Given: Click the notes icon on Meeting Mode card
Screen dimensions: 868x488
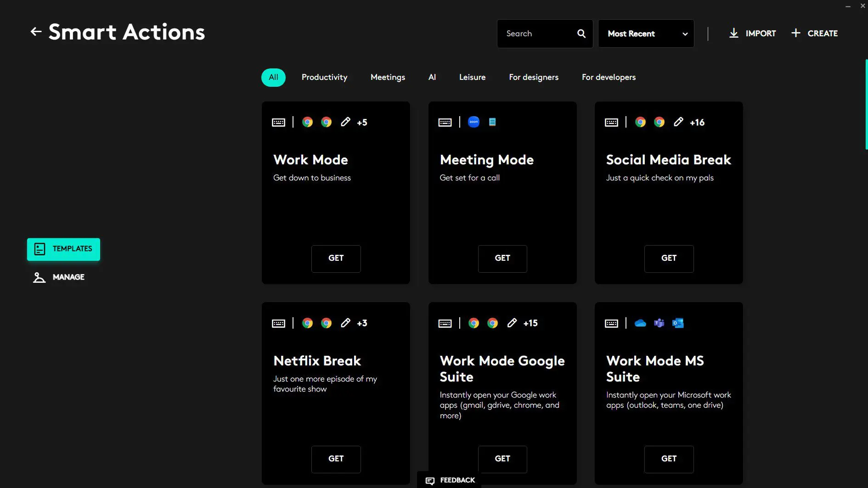Looking at the screenshot, I should click(x=492, y=122).
